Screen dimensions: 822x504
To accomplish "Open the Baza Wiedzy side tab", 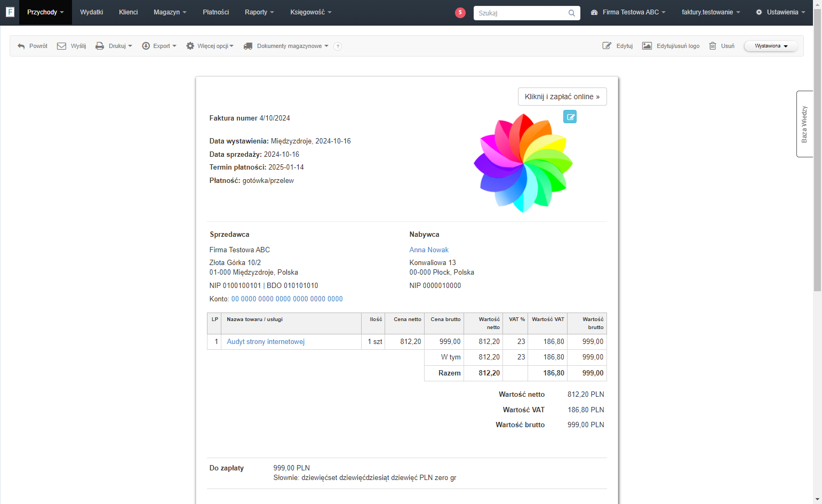I will point(804,124).
